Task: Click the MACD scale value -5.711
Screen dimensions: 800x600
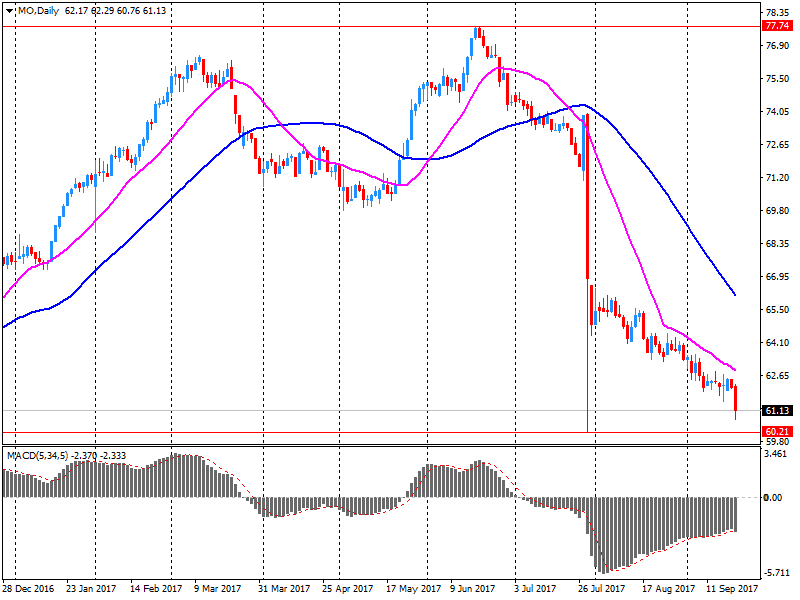Action: pos(776,572)
